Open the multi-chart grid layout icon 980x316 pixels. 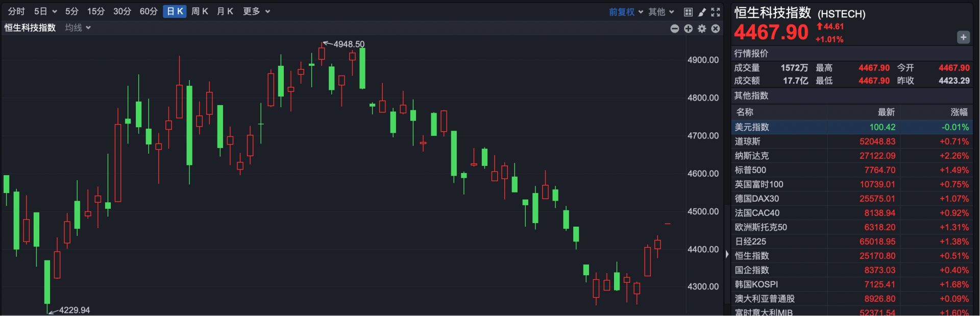pos(688,12)
